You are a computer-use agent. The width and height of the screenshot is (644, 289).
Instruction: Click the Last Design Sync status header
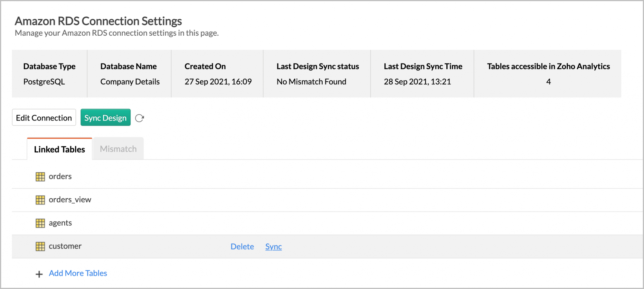[x=318, y=66]
